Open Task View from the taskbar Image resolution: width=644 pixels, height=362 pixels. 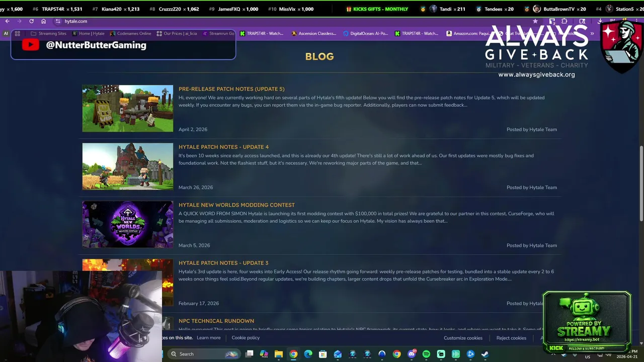[249, 354]
